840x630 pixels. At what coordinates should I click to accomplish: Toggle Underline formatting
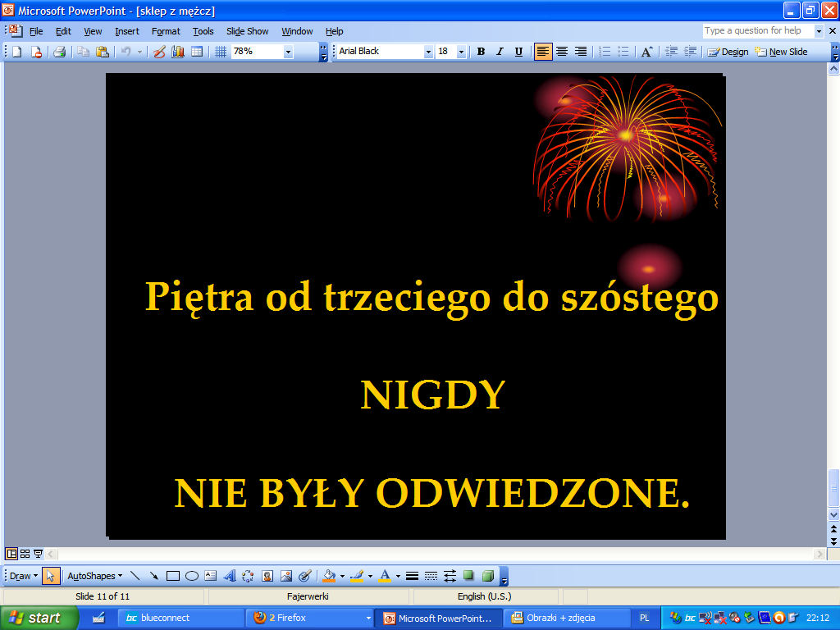coord(518,52)
